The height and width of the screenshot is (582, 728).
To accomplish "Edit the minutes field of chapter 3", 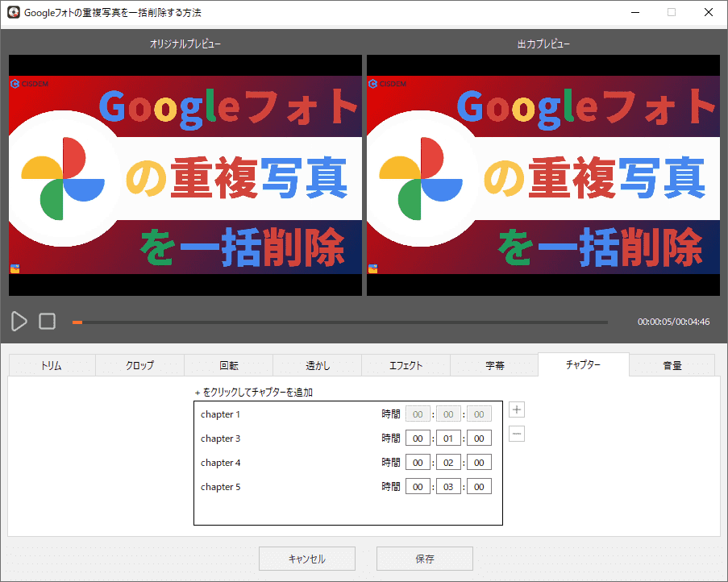I will click(x=448, y=438).
